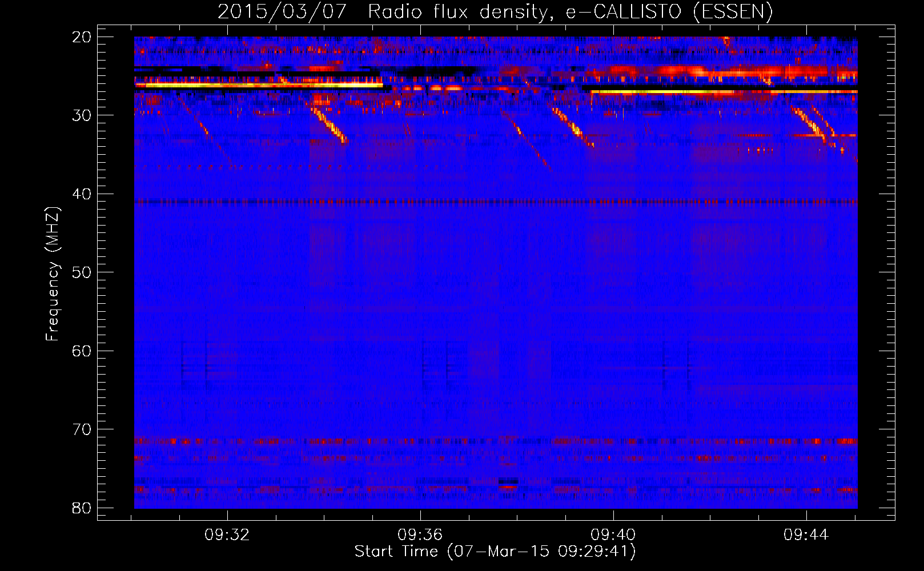Click the 80 frequency tick label

(82, 508)
